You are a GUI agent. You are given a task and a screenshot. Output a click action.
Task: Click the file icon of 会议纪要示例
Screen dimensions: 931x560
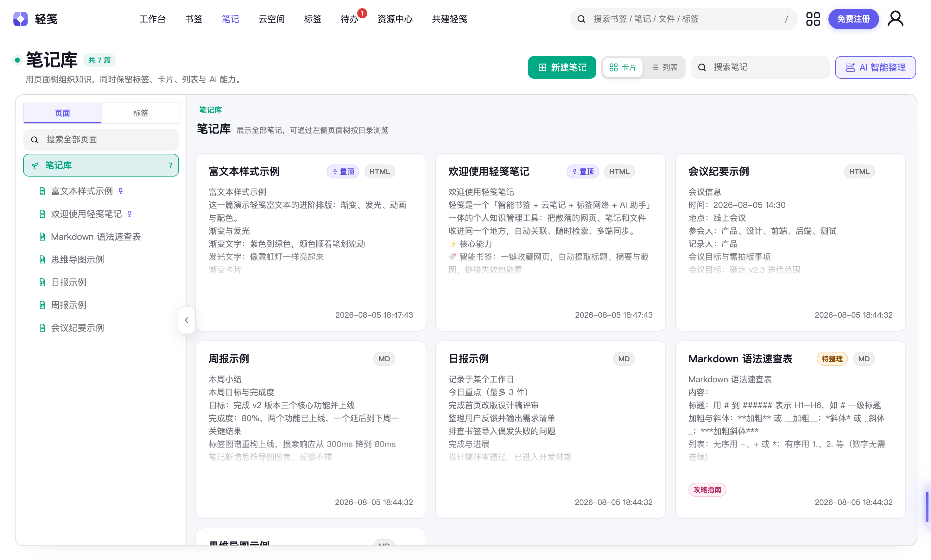tap(42, 327)
